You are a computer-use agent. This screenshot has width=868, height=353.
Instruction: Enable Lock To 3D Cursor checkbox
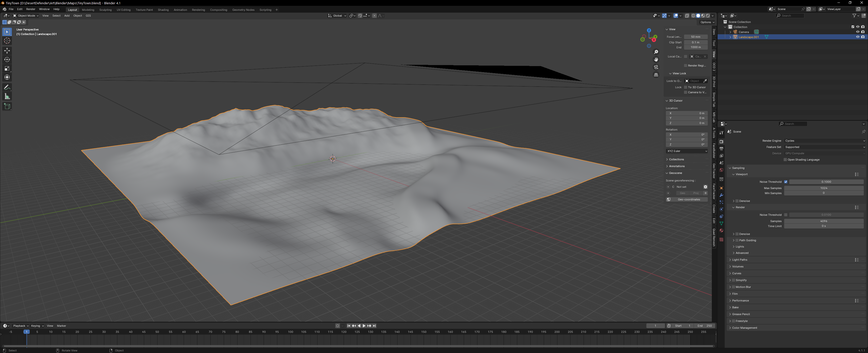click(x=685, y=87)
